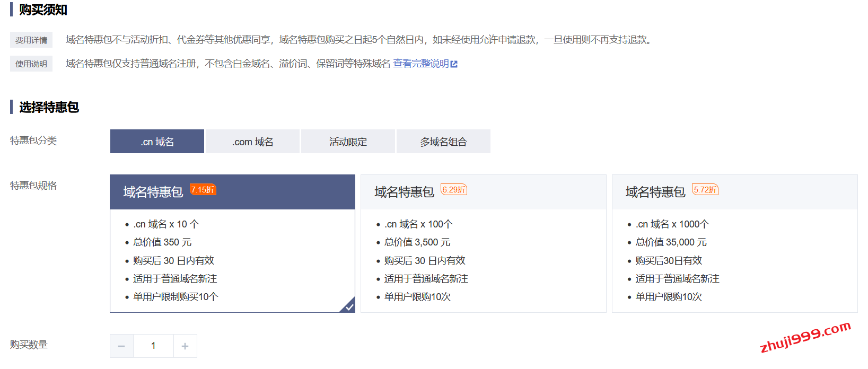Click text "购买后30日有效"
The width and height of the screenshot is (868, 369).
click(x=669, y=261)
